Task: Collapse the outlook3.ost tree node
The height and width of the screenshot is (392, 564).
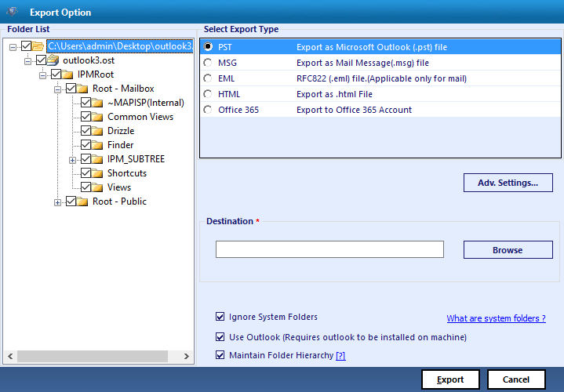Action: (27, 61)
